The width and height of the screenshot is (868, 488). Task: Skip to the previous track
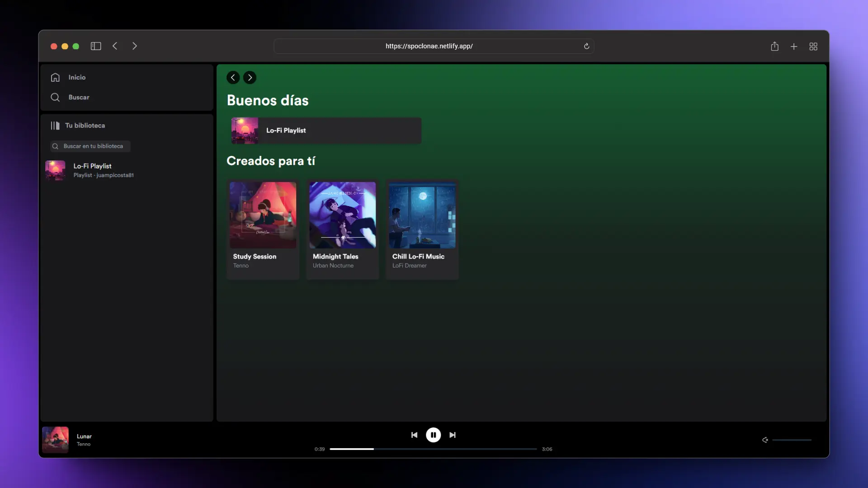(x=414, y=435)
